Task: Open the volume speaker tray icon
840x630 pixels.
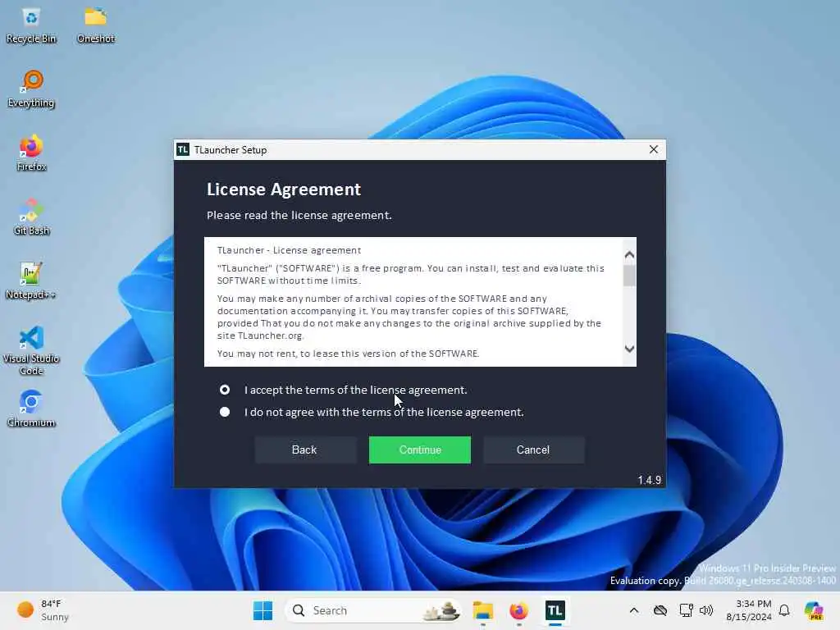Action: [x=706, y=610]
